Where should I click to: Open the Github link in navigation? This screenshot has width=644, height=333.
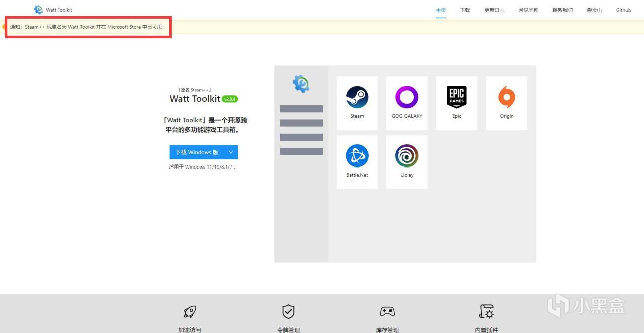click(x=623, y=10)
